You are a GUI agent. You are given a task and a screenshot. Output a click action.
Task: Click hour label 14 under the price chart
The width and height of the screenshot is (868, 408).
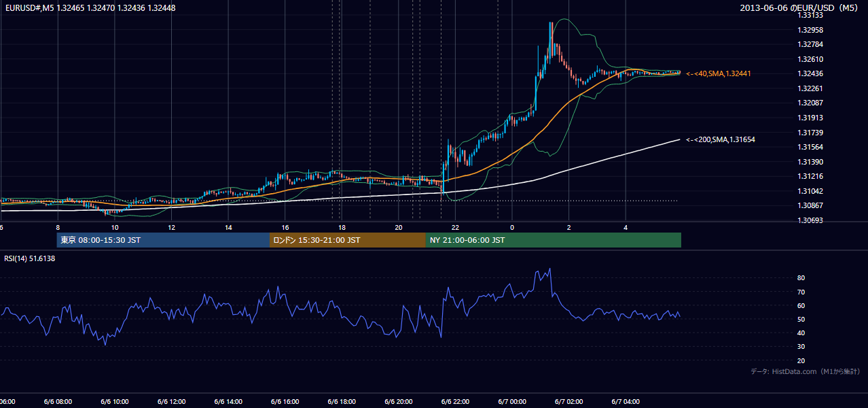[x=228, y=228]
